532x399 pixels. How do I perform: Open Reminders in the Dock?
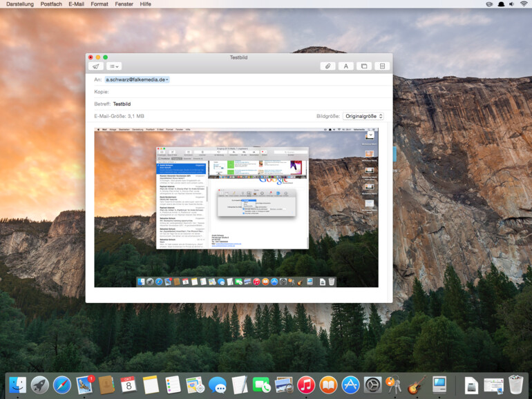point(173,385)
